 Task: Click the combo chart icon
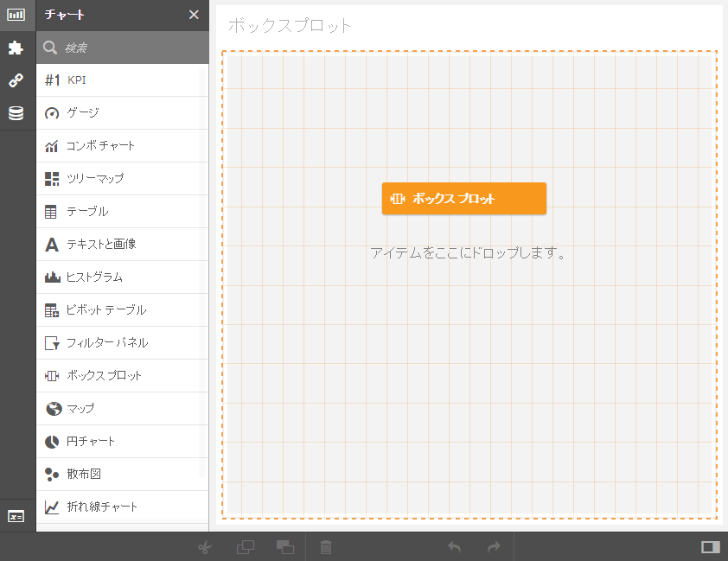click(52, 146)
